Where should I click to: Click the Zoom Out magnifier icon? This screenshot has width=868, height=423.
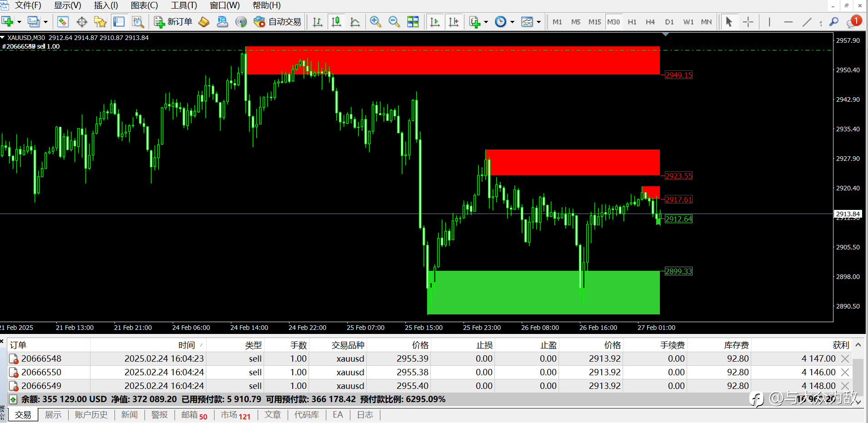394,22
